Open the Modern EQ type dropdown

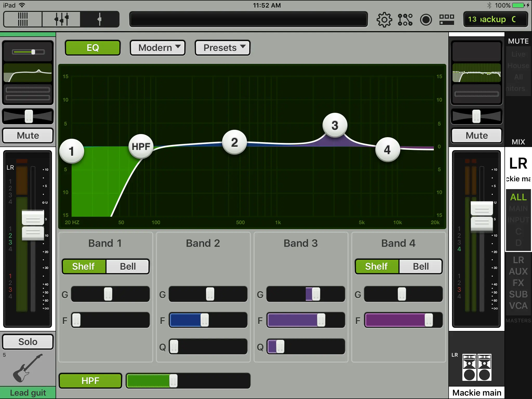[158, 48]
